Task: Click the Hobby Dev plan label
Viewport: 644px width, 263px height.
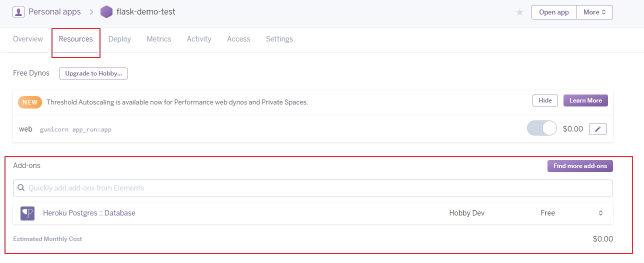Action: (466, 213)
